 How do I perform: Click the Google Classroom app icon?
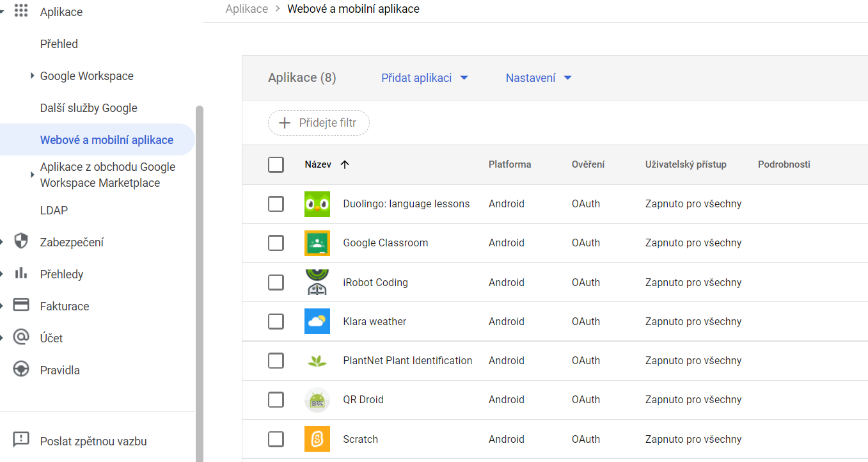coord(317,243)
